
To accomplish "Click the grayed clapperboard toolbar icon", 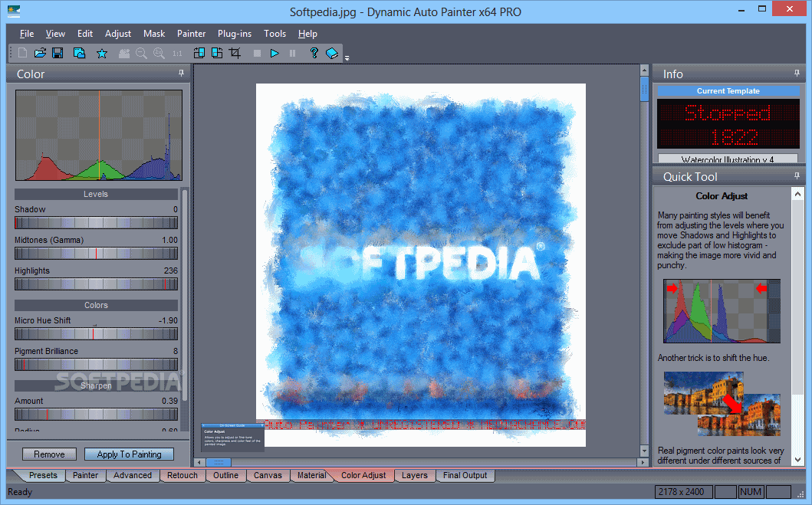I will pos(124,53).
